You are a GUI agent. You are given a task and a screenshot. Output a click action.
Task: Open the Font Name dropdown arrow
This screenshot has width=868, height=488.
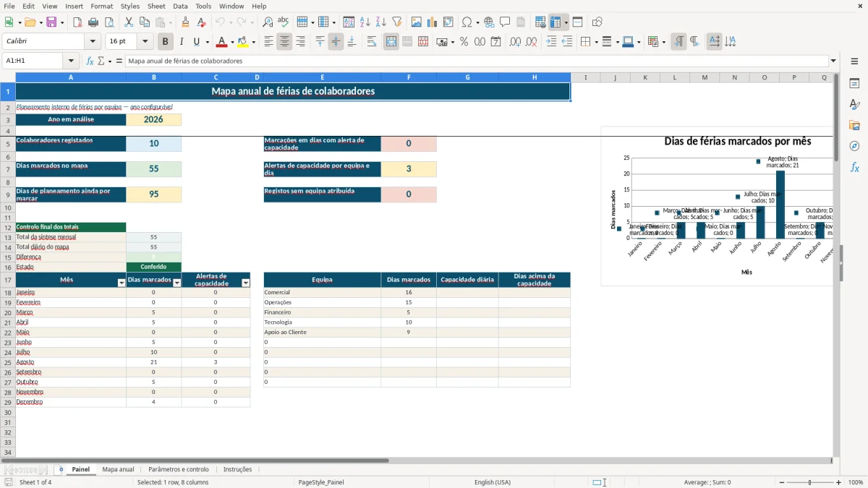(x=93, y=42)
